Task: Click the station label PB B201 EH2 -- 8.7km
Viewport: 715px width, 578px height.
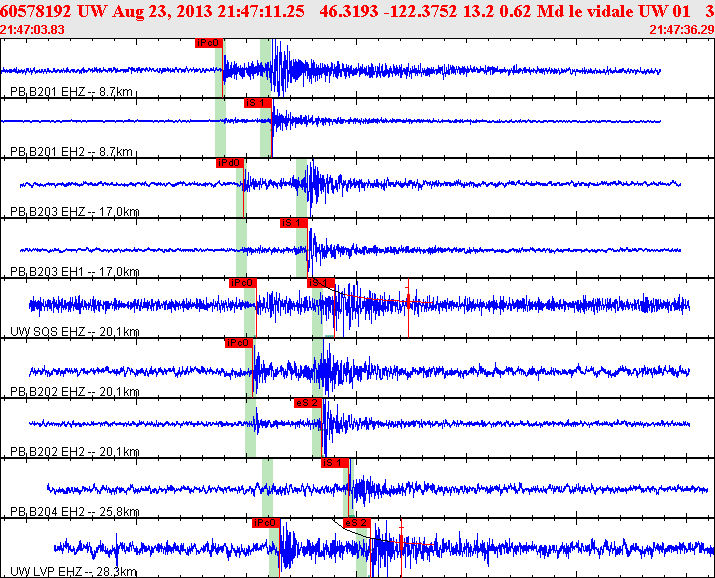Action: point(71,151)
